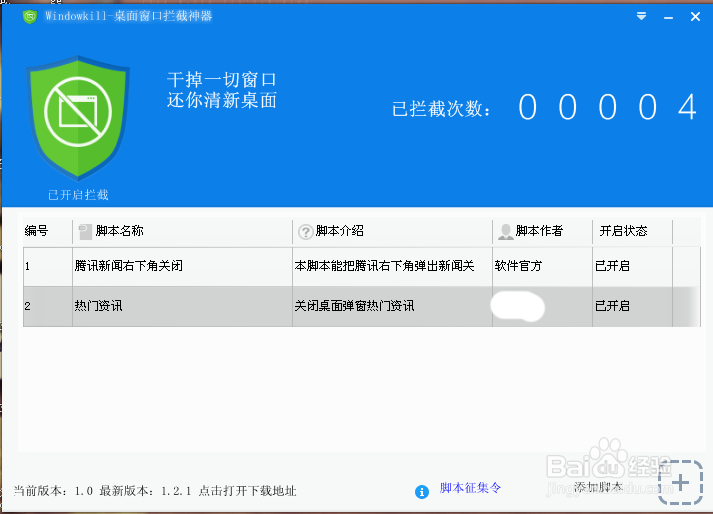Click the question mark icon beside 脚本介绍
This screenshot has height=514, width=713.
(305, 232)
